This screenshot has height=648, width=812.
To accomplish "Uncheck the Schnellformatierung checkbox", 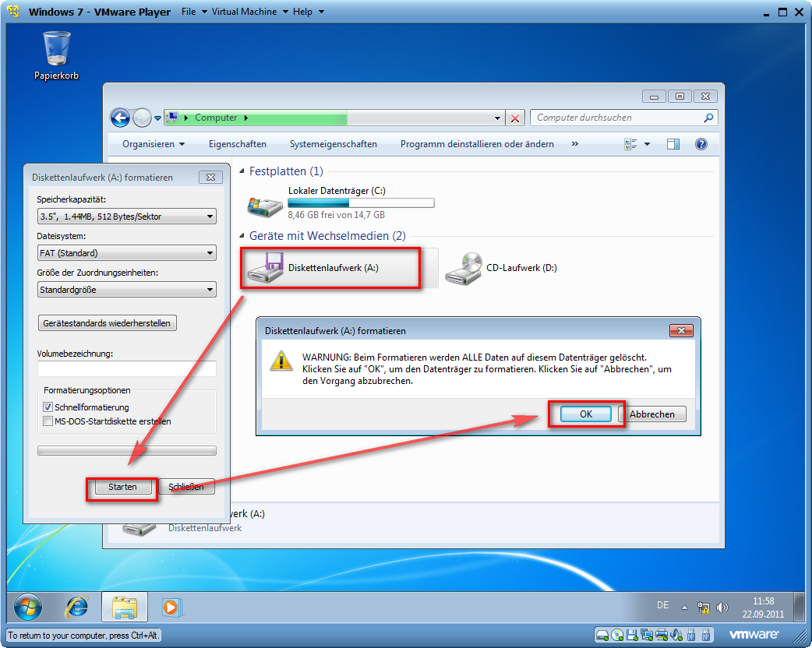I will click(x=48, y=407).
